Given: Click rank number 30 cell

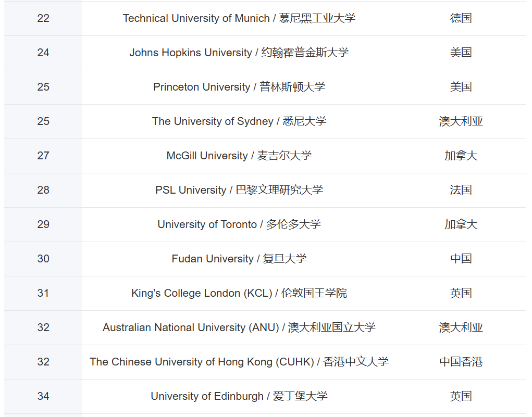Looking at the screenshot, I should (43, 259).
